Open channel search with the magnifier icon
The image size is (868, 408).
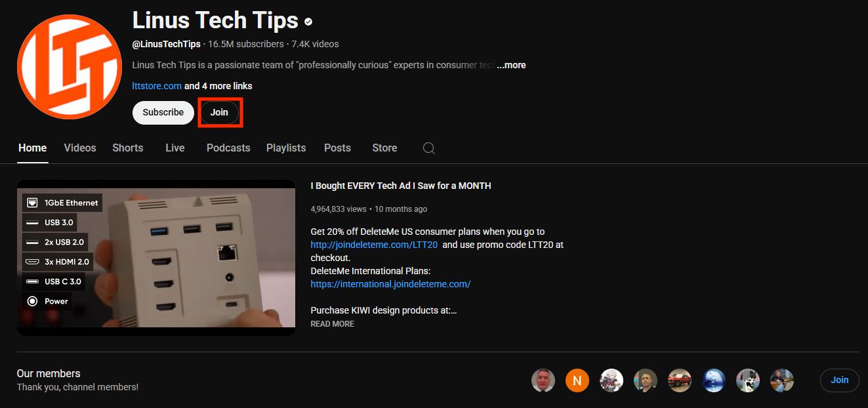tap(428, 148)
